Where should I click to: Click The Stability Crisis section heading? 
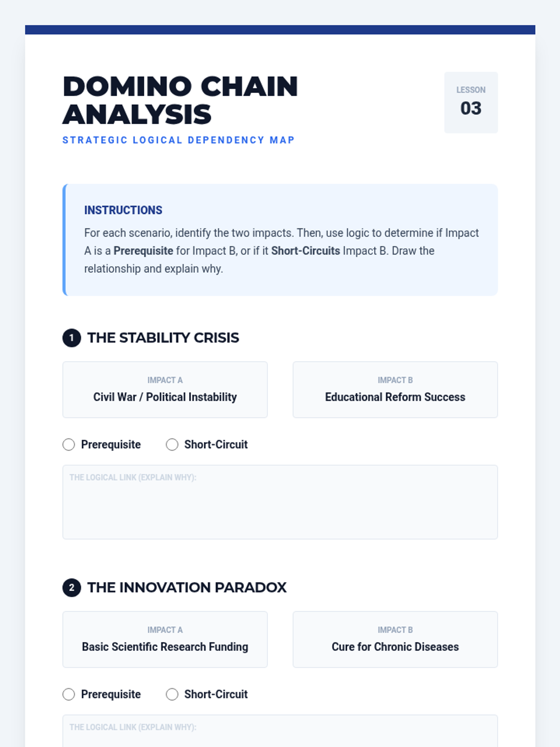(163, 338)
